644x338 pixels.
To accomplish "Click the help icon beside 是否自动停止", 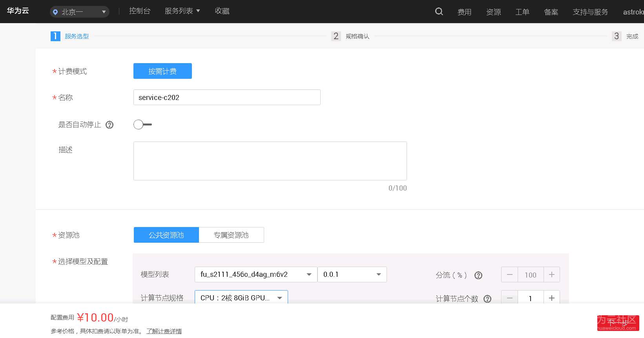I will coord(109,125).
